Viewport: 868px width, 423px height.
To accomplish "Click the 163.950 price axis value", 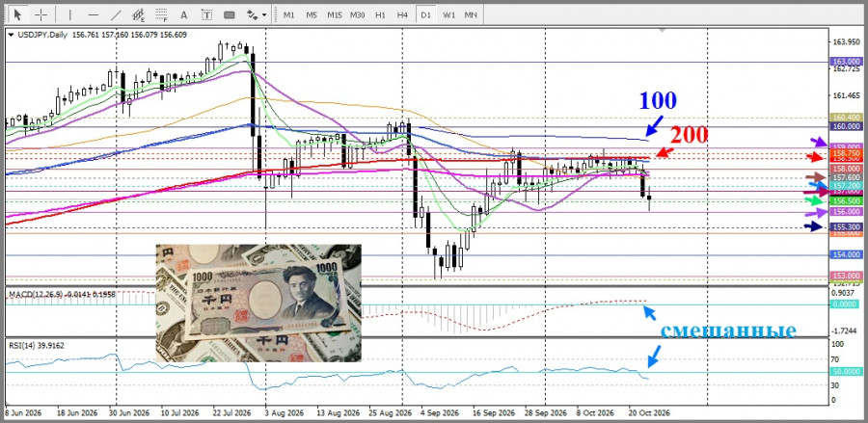I will (847, 42).
